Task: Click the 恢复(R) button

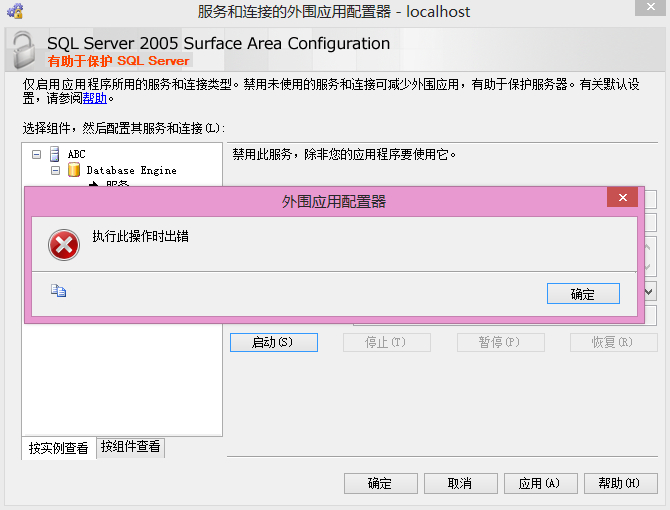Action: pyautogui.click(x=614, y=343)
